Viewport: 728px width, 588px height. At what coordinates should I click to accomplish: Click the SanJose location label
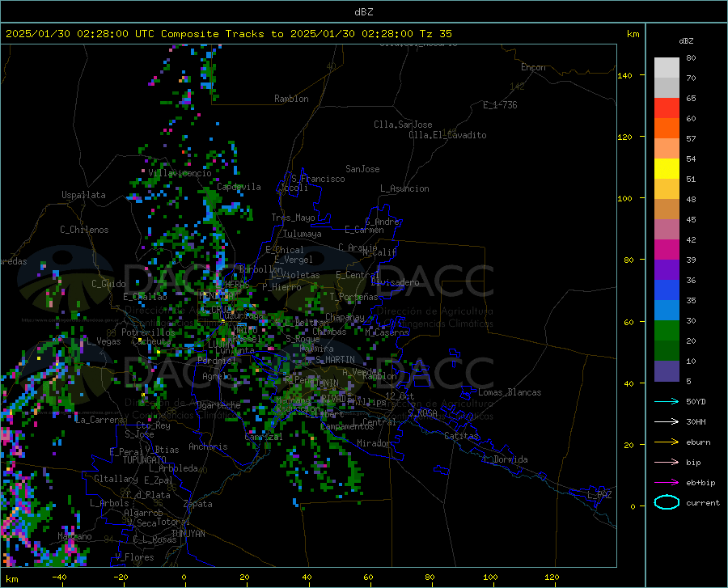(362, 169)
